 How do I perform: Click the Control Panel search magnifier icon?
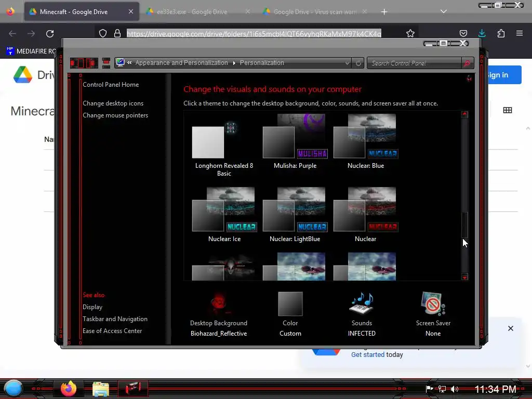tap(467, 63)
